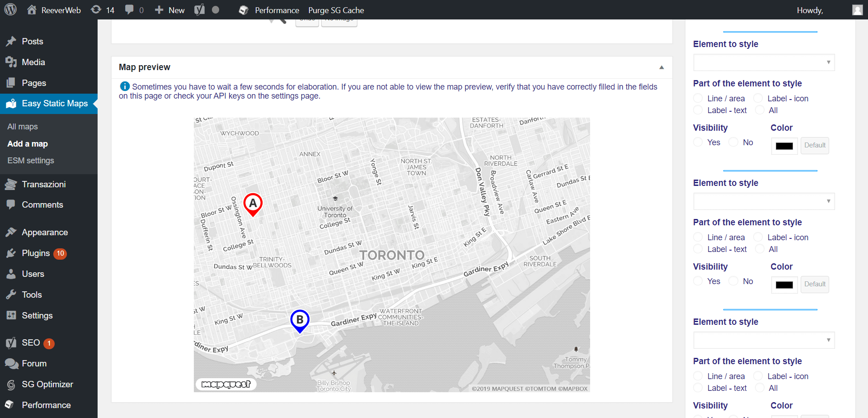Collapse the Map preview panel arrow
Viewport: 868px width, 418px height.
click(662, 67)
